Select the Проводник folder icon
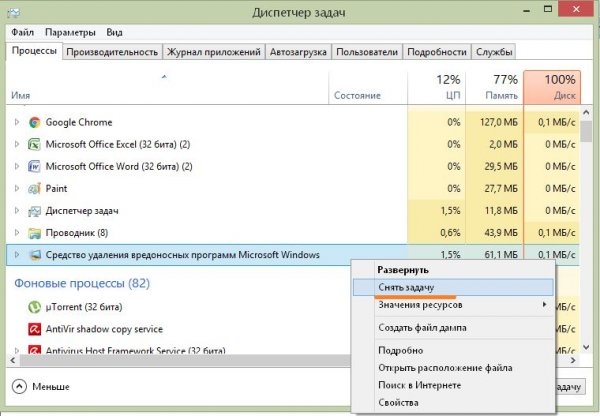Viewport: 600px width, 416px height. [35, 233]
